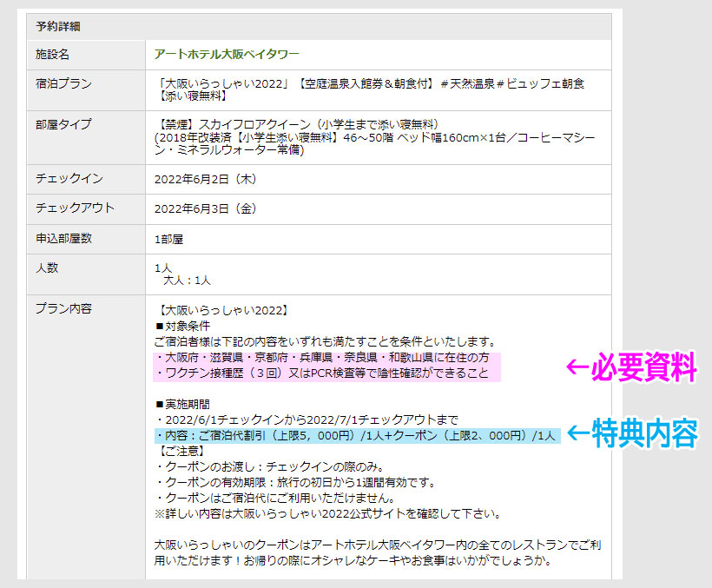Click the 施設名 row label
Screen dimensions: 712x588
(x=53, y=55)
